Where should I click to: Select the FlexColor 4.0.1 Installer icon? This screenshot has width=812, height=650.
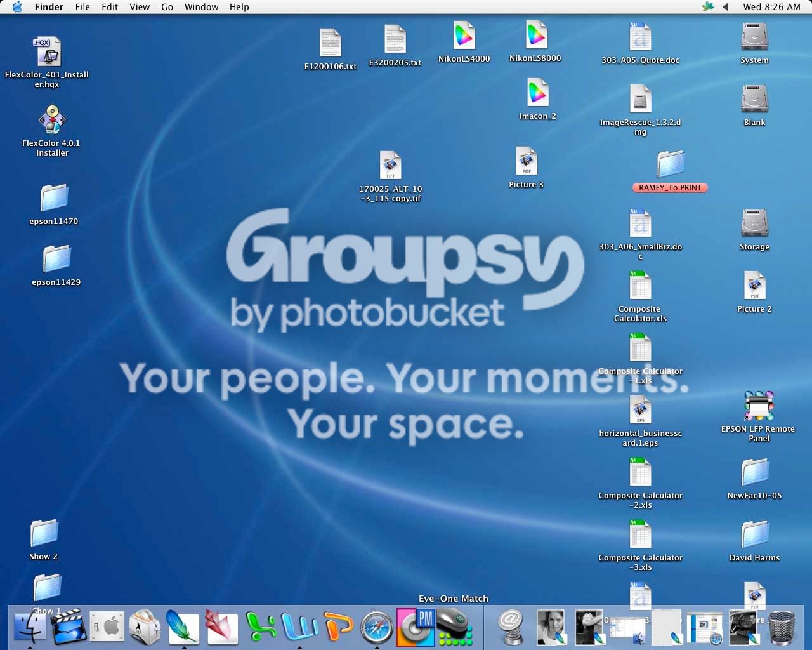(52, 120)
